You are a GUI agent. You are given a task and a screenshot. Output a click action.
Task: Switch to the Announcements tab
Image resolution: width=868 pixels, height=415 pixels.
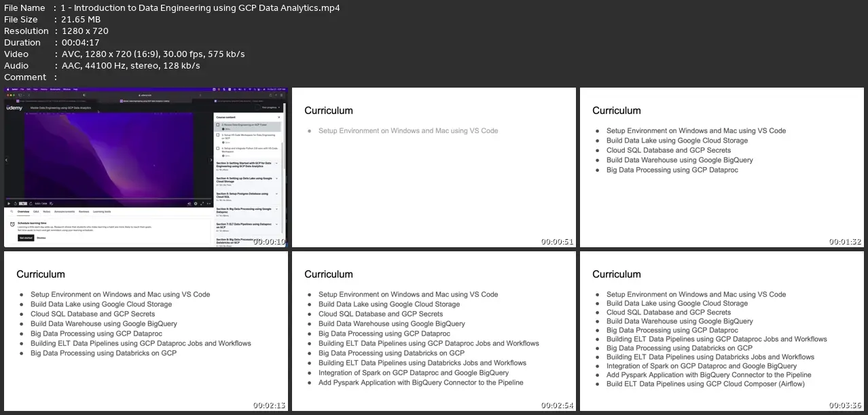[x=65, y=212]
